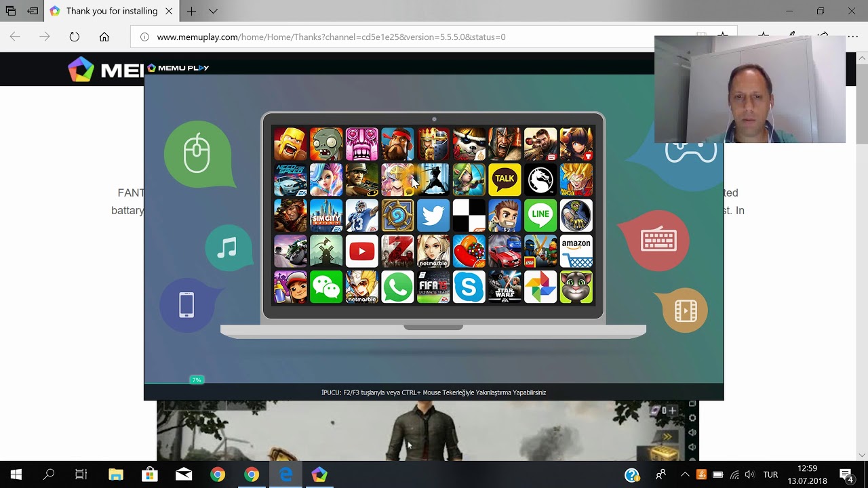Image resolution: width=868 pixels, height=488 pixels.
Task: Open Edge 'Settings and more' ellipsis menu
Action: pyautogui.click(x=852, y=37)
